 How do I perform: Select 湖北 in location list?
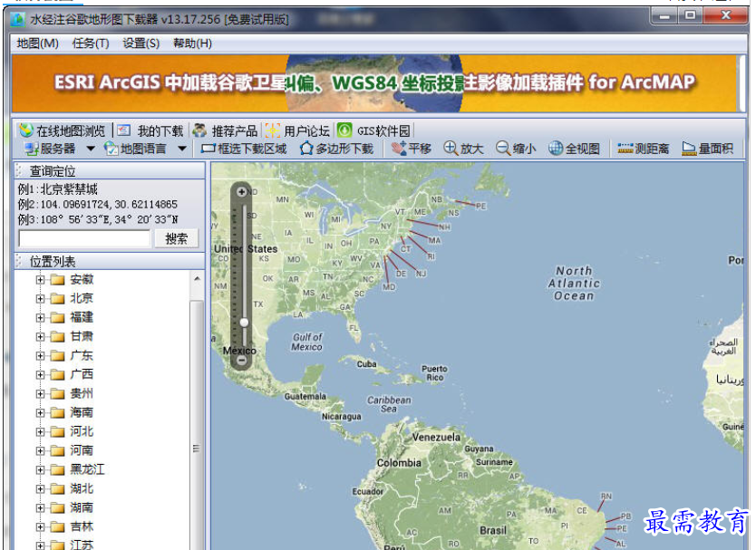(82, 488)
